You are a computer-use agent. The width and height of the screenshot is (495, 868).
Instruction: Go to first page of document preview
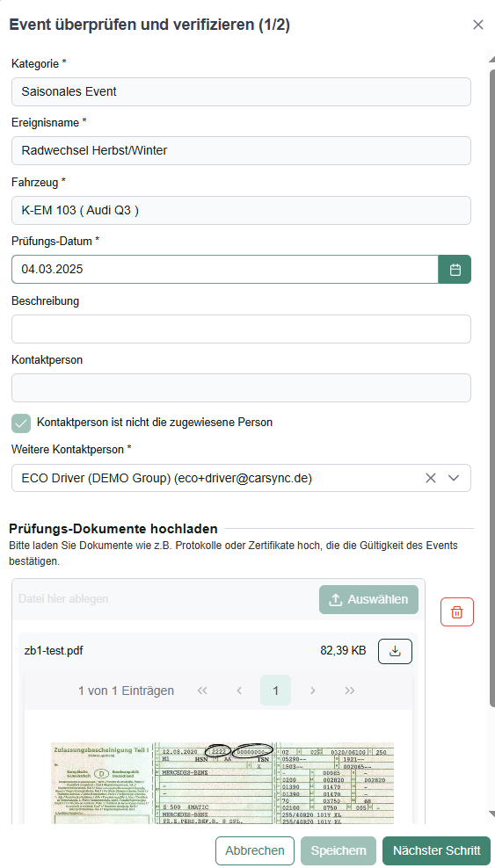tap(202, 691)
